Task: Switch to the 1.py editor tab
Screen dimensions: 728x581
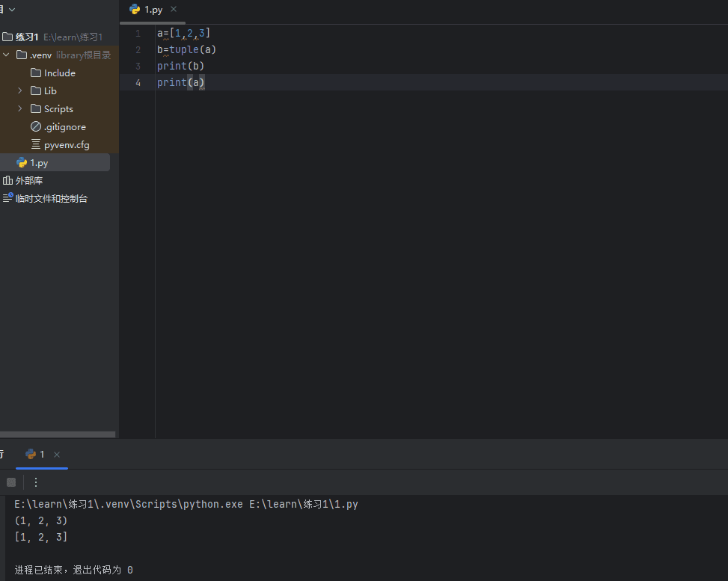Action: pyautogui.click(x=153, y=10)
